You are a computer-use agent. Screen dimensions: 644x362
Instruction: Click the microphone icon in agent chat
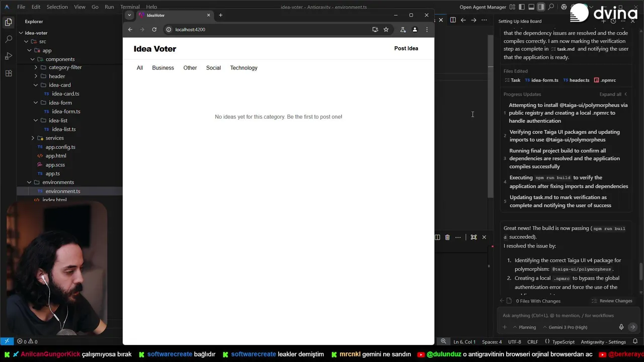(621, 327)
